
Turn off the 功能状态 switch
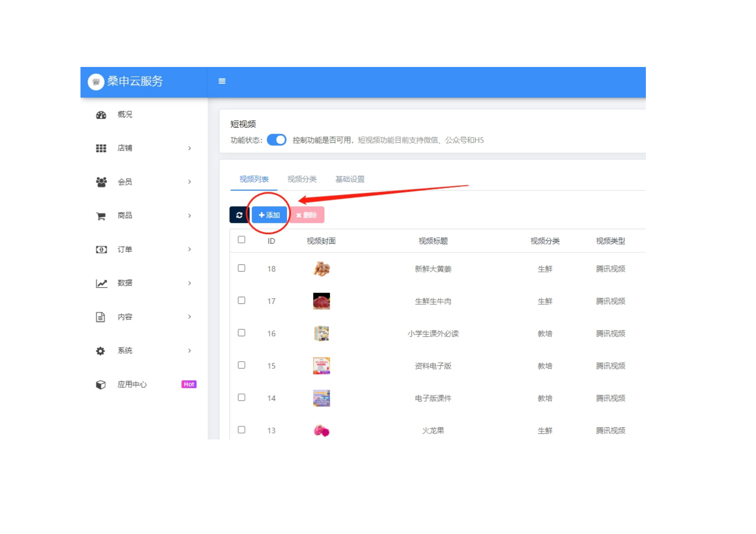(x=276, y=140)
